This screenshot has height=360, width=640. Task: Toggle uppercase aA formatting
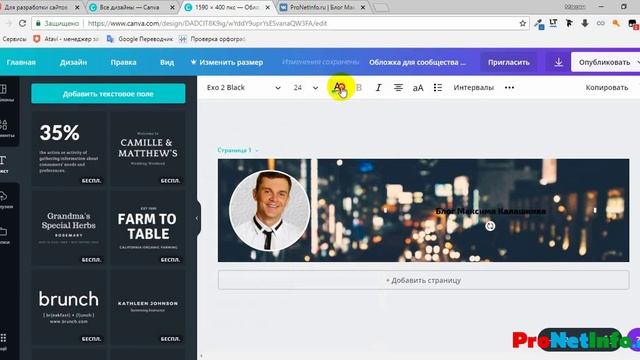tap(418, 88)
